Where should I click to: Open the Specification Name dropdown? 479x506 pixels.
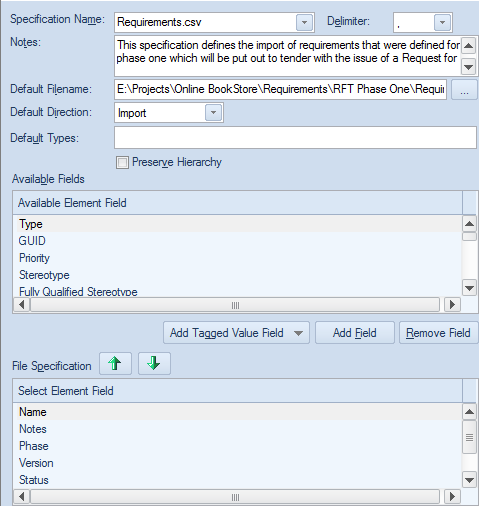click(304, 22)
